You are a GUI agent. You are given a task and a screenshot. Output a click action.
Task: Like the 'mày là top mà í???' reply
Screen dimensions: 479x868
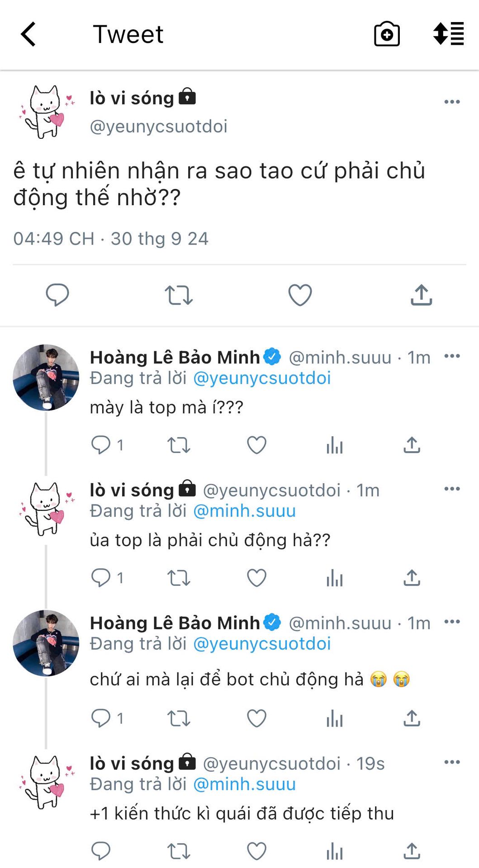256,445
